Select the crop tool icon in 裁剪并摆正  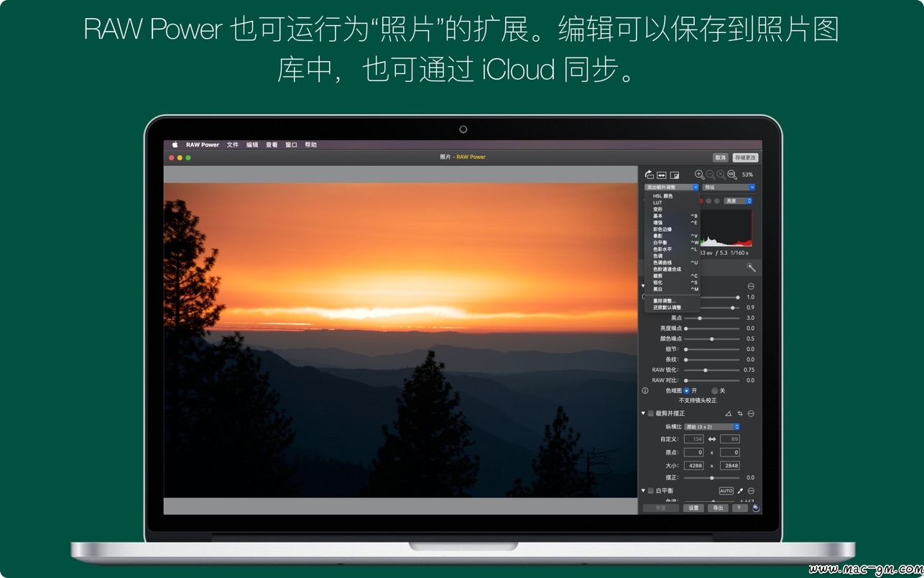point(740,413)
